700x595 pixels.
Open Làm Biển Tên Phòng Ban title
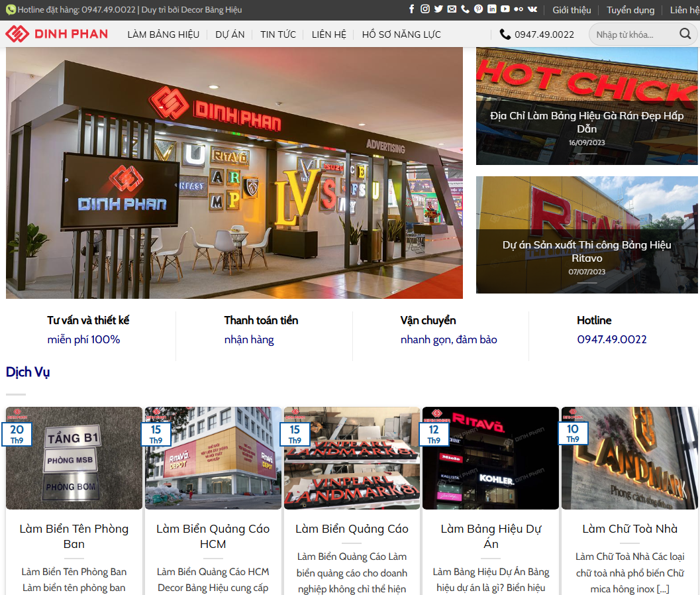coord(74,537)
